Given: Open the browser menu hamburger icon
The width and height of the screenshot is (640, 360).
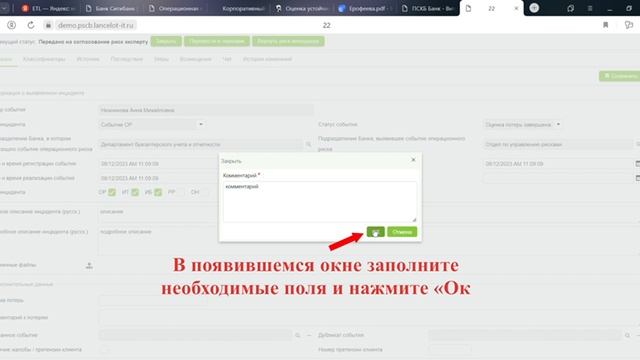Looking at the screenshot, I should tap(590, 8).
